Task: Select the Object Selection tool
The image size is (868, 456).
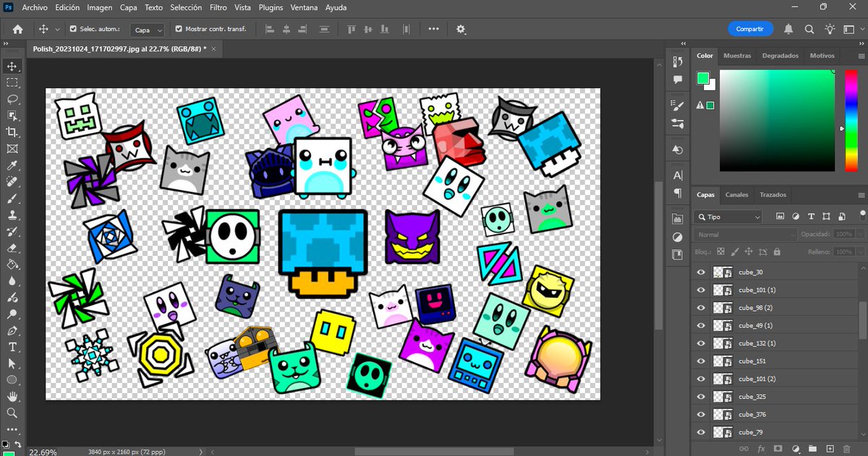Action: coord(12,116)
